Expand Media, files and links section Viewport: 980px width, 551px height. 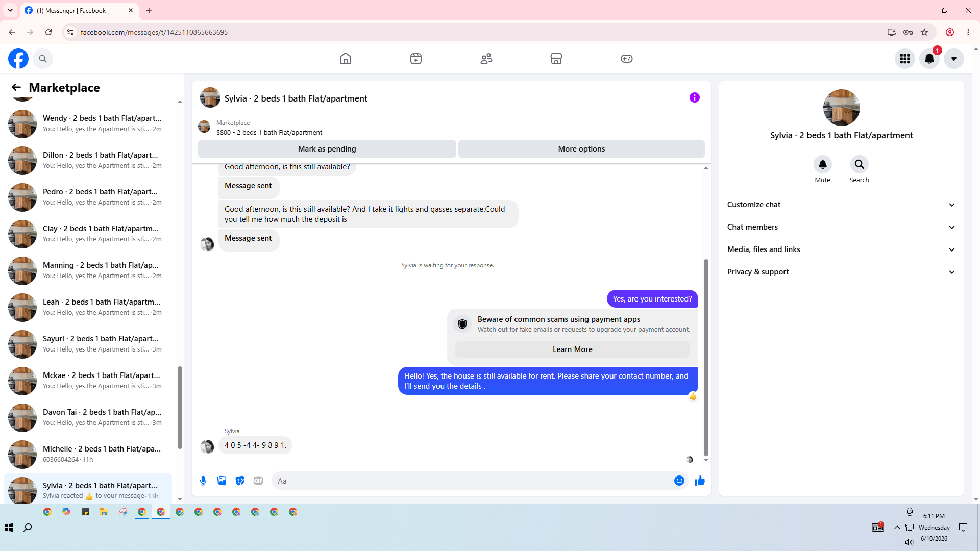(x=842, y=249)
